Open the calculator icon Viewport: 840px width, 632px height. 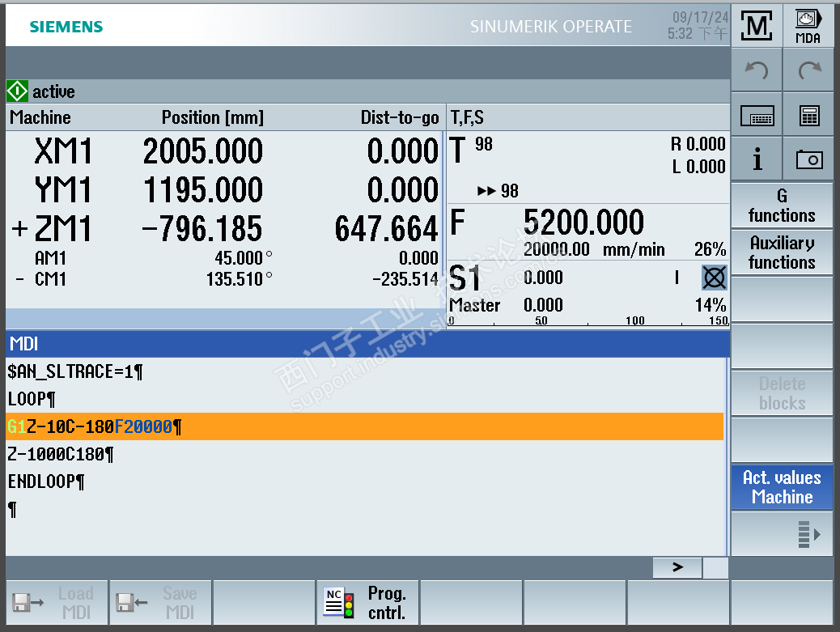809,116
